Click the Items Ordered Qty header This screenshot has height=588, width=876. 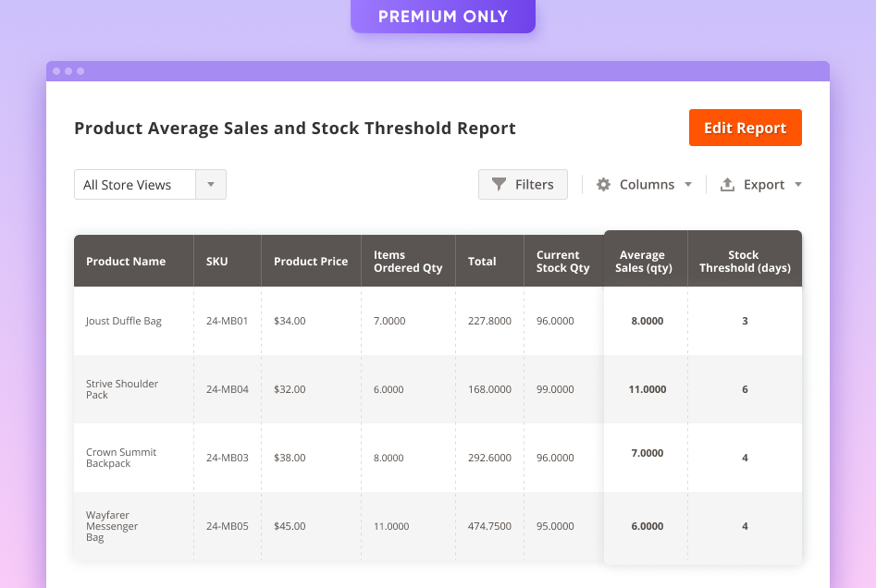tap(407, 262)
